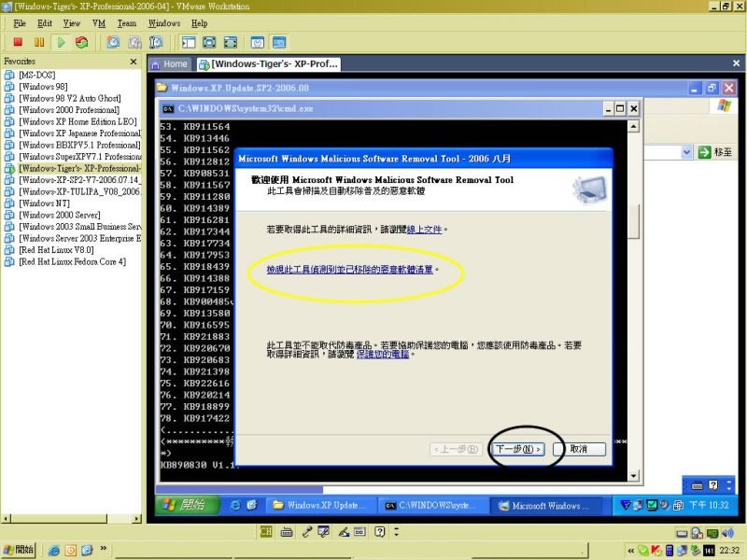
Task: Click the guest language bar help icon
Action: (x=713, y=485)
